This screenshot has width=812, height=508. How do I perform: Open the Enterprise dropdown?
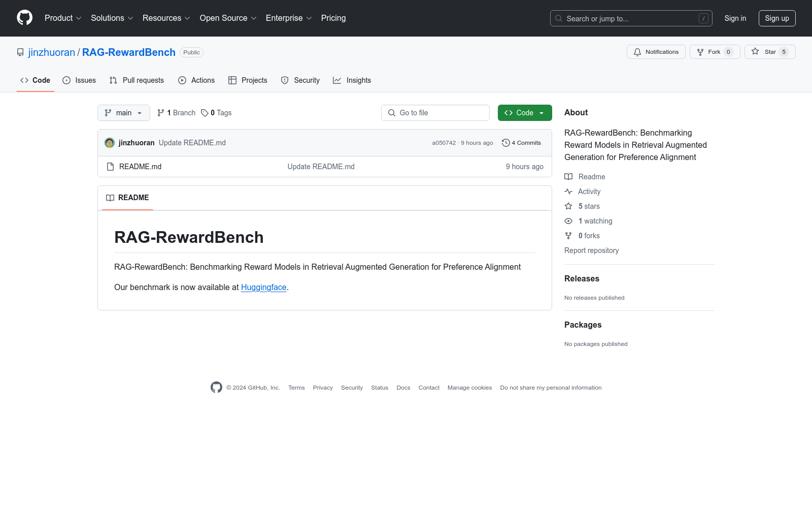click(x=289, y=18)
